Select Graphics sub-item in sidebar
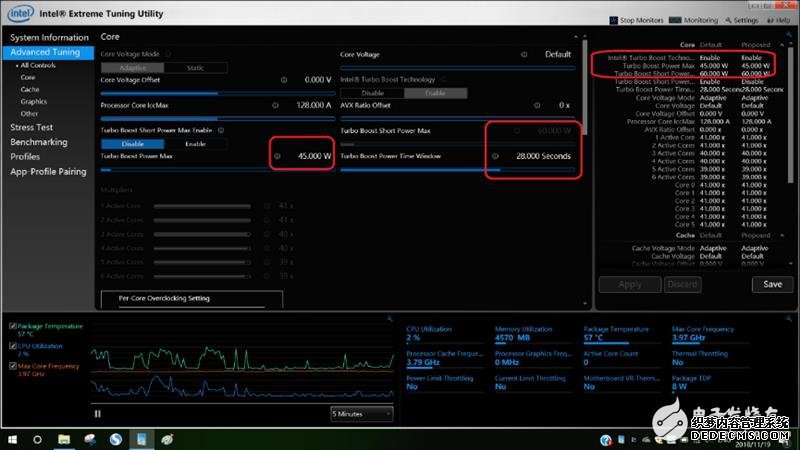 34,102
